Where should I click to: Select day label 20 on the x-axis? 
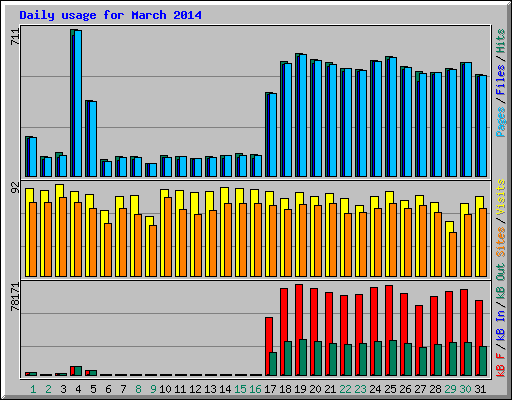click(x=315, y=389)
